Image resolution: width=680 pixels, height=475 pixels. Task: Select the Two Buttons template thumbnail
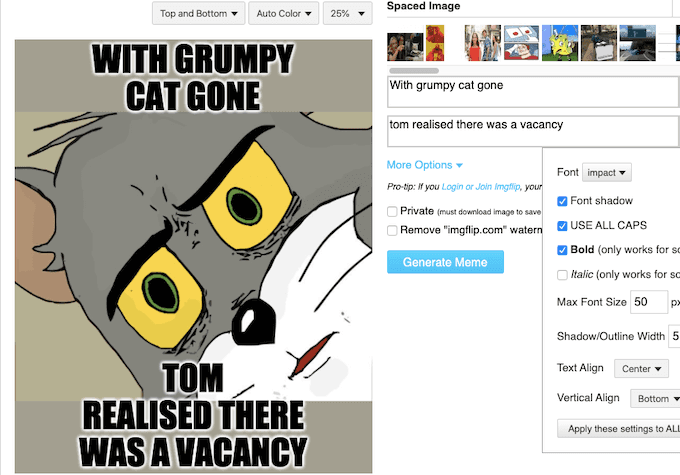(x=521, y=43)
